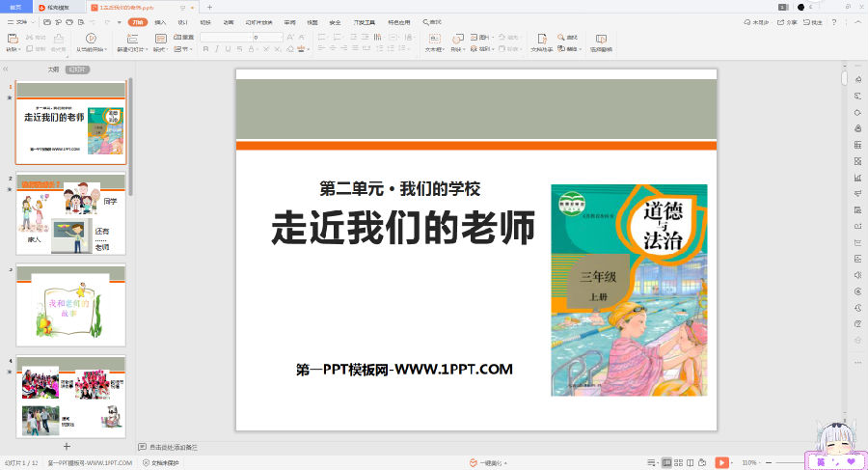Open a new document tab with plus
Viewport: 868px width, 470px height.
(209, 7)
